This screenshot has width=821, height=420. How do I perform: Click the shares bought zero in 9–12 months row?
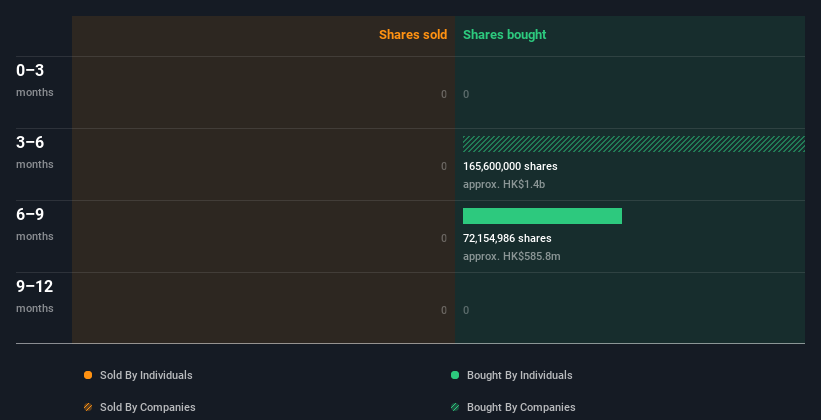click(466, 310)
